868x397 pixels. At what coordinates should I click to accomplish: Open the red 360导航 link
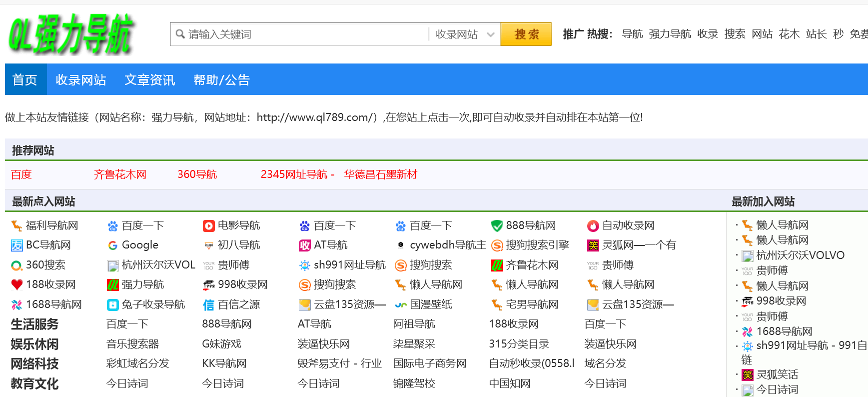[x=197, y=174]
